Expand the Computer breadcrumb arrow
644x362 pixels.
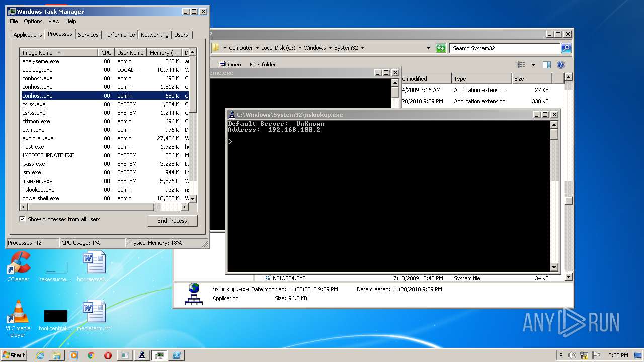257,48
